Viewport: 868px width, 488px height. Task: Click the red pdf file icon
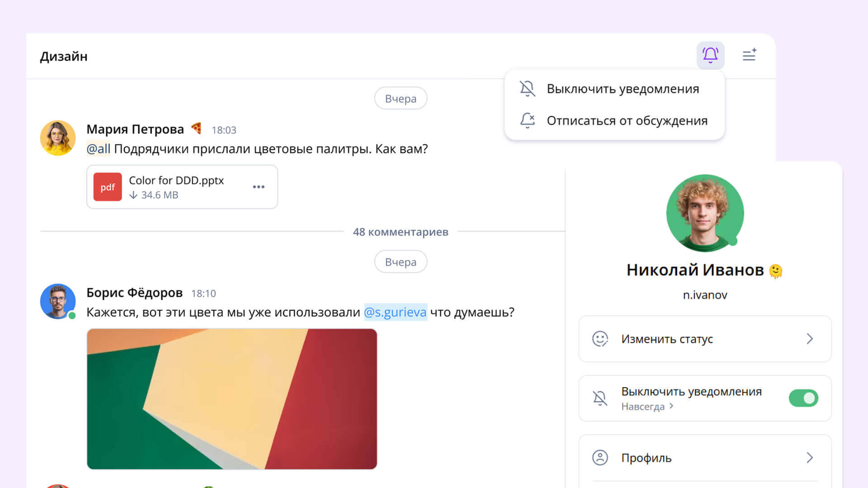click(108, 187)
